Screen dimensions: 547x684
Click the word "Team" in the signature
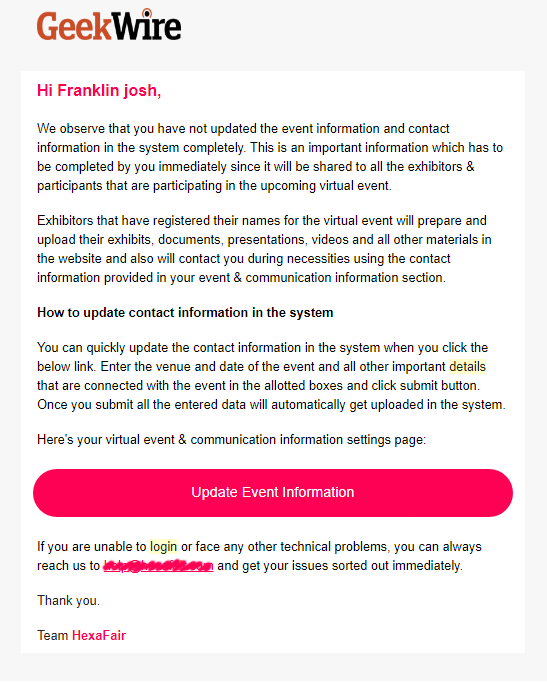click(53, 636)
